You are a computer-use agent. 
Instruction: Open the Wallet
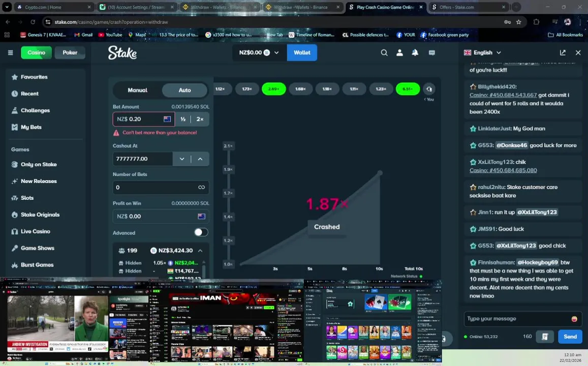click(x=302, y=52)
